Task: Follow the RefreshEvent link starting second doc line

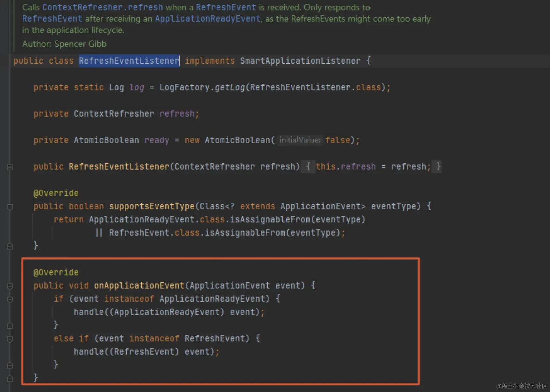Action: [x=52, y=19]
